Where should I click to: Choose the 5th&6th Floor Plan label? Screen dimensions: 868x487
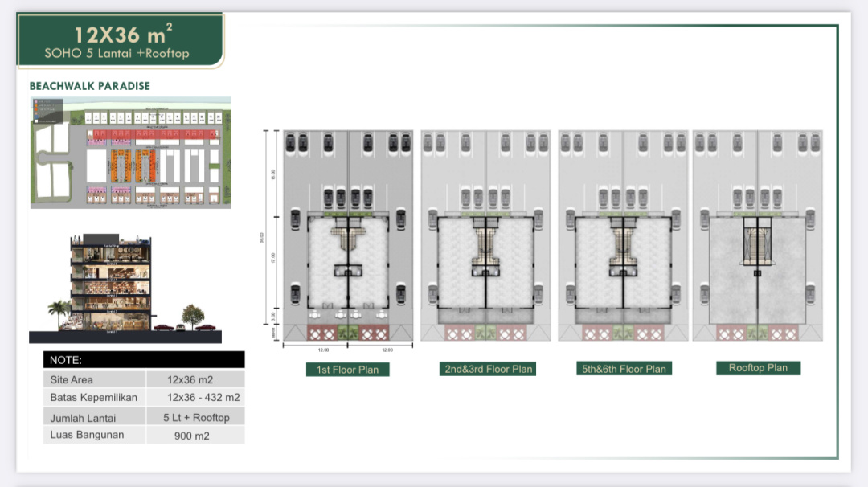click(x=623, y=369)
